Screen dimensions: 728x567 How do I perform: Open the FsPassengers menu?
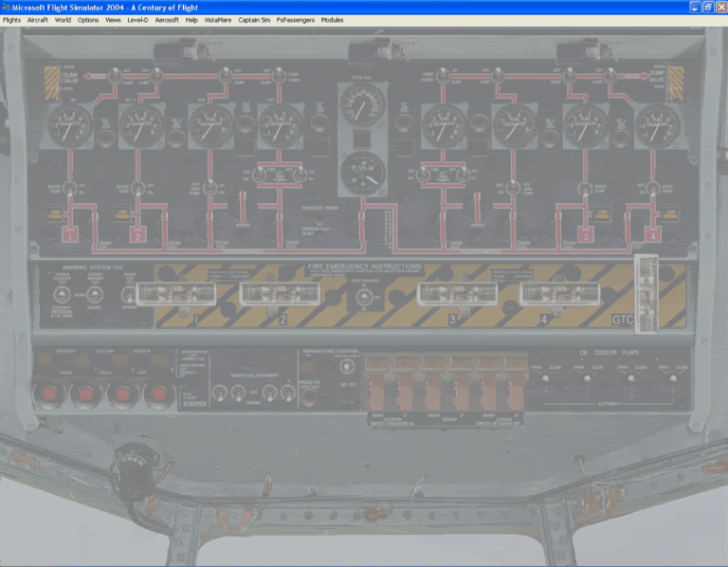295,20
